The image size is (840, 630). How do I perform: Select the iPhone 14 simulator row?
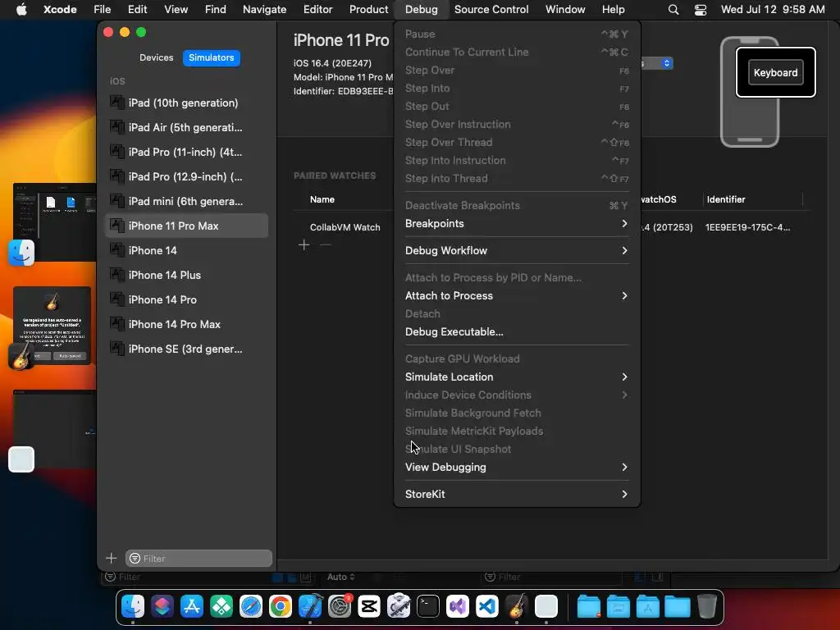(186, 250)
